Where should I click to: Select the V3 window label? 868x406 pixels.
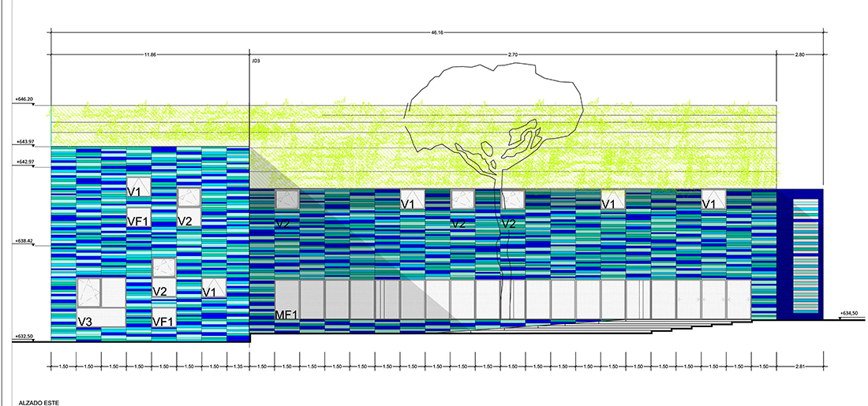tap(87, 321)
